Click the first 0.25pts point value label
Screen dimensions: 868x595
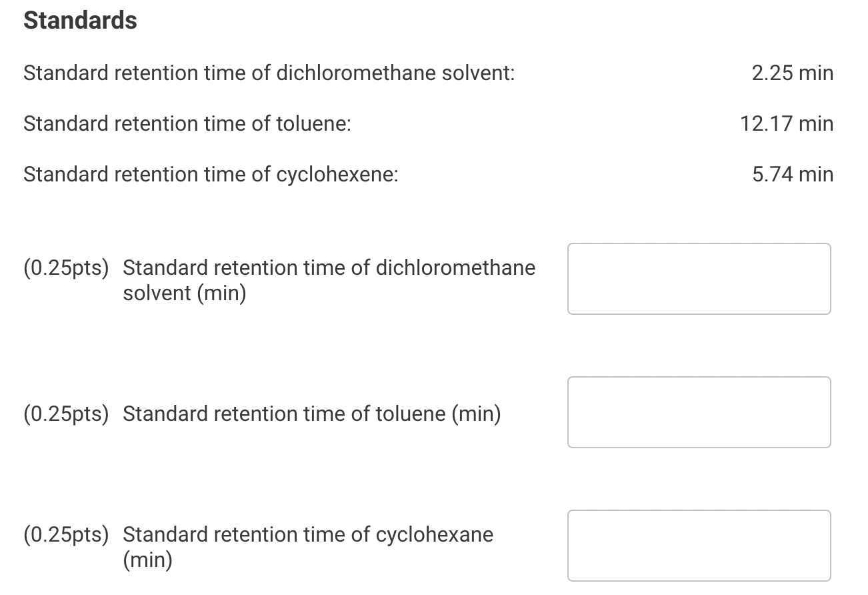pyautogui.click(x=66, y=267)
